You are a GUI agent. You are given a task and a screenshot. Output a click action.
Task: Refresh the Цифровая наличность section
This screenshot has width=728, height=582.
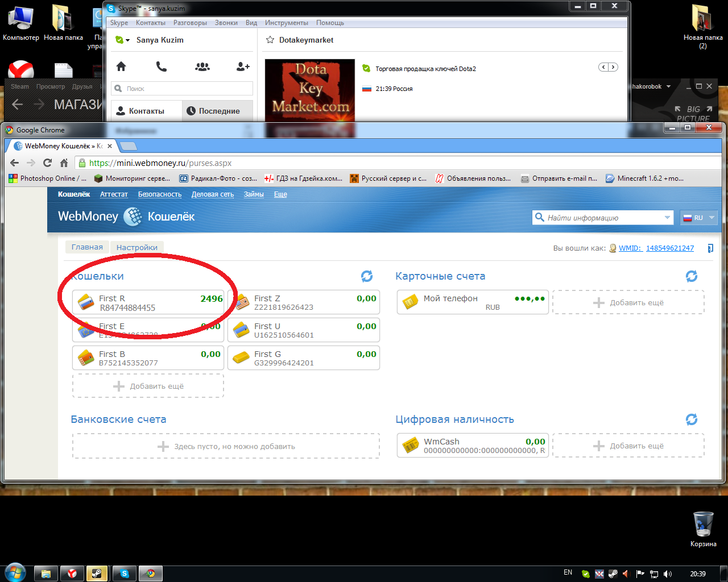(x=692, y=419)
